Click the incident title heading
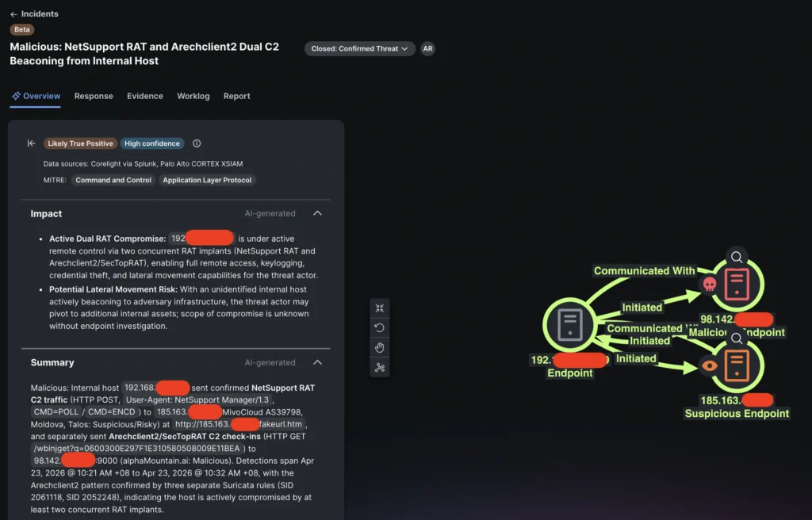The height and width of the screenshot is (520, 812). [x=144, y=53]
